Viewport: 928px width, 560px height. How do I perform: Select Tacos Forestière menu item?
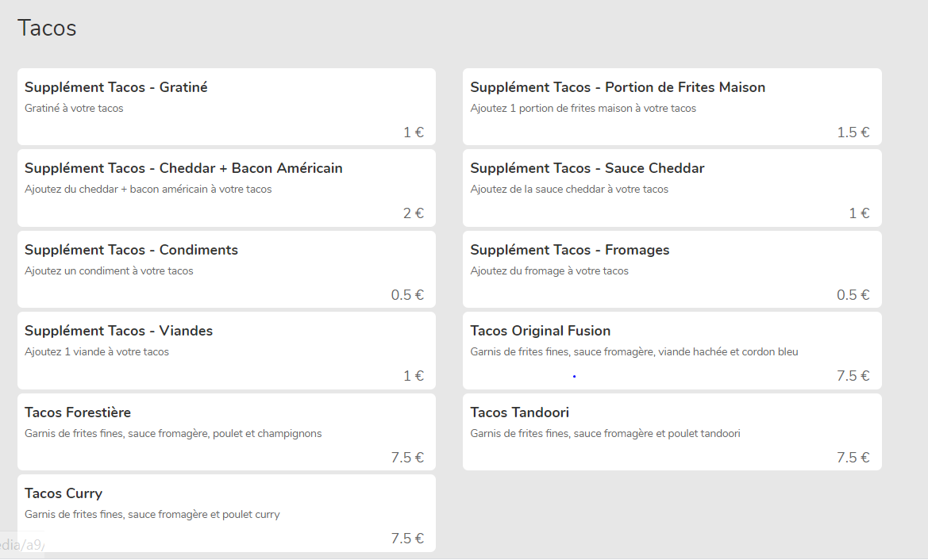coord(226,432)
